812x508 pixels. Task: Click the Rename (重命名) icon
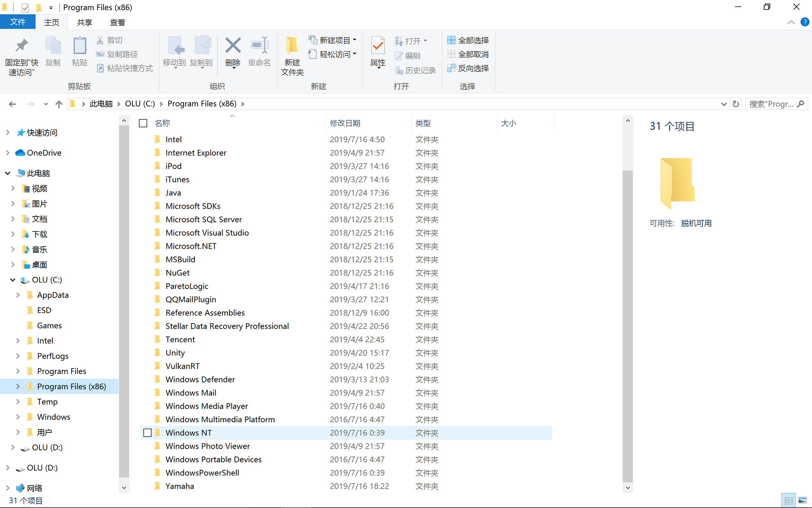[259, 45]
